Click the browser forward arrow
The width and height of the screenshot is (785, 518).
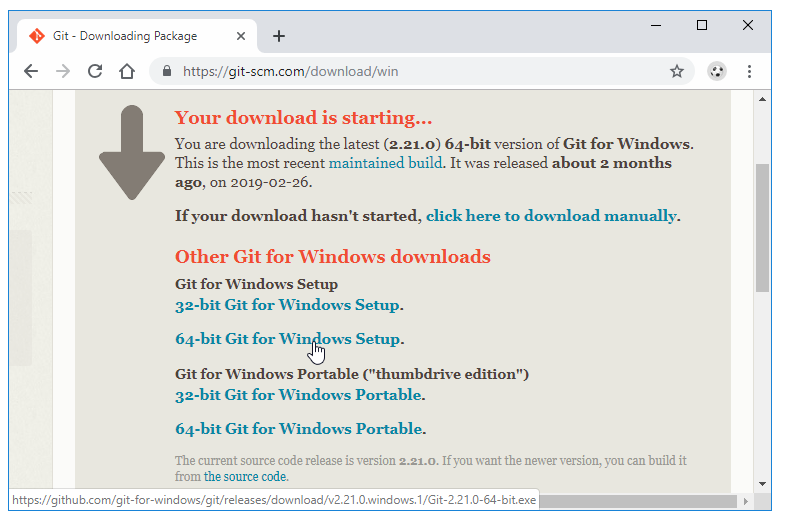(63, 71)
